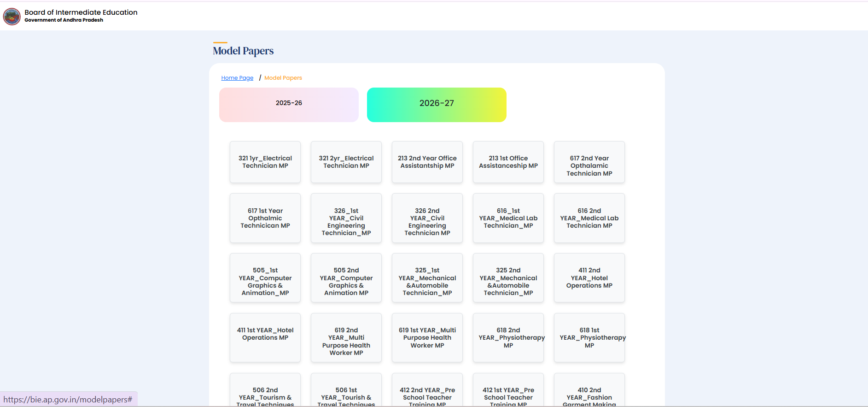This screenshot has width=868, height=407.
Task: Open 617 1st Year Opthalmic Technicican MP
Action: point(265,218)
